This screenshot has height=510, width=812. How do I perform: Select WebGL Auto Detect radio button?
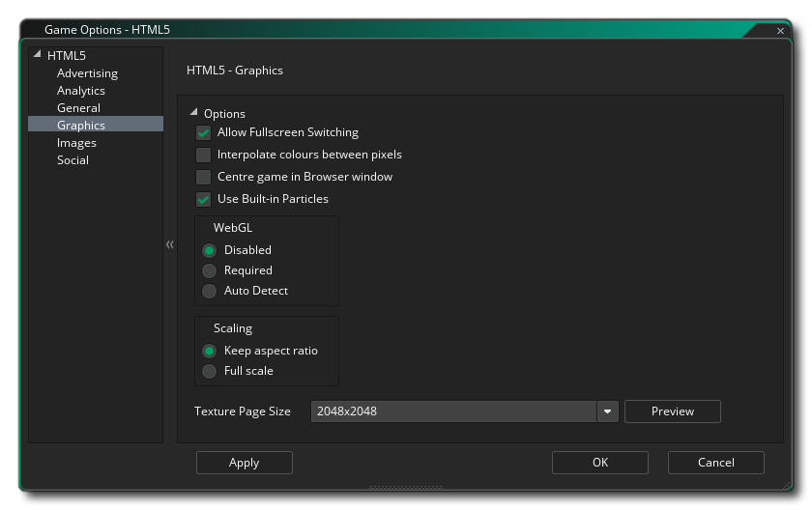tap(209, 291)
